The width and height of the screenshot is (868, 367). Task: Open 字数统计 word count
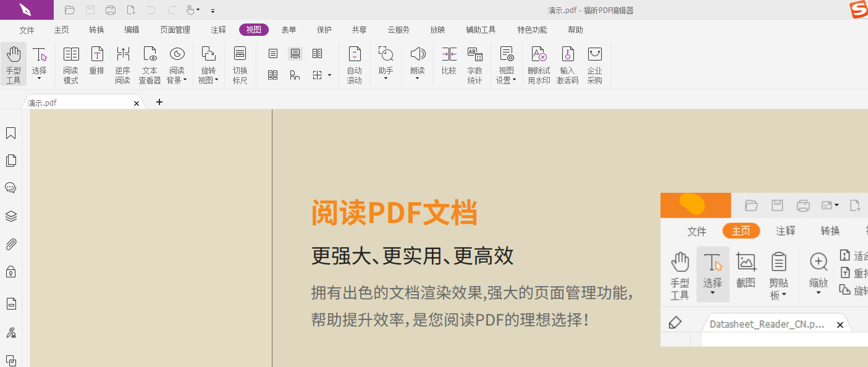tap(474, 64)
